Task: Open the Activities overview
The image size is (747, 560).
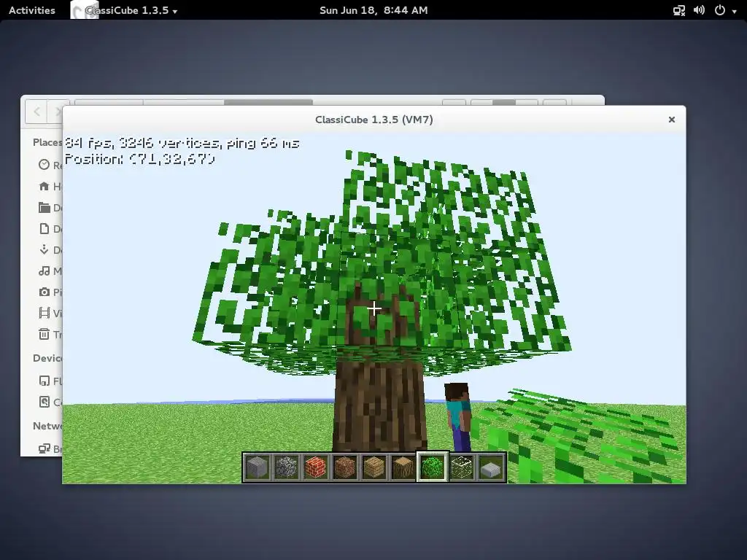Action: tap(32, 10)
